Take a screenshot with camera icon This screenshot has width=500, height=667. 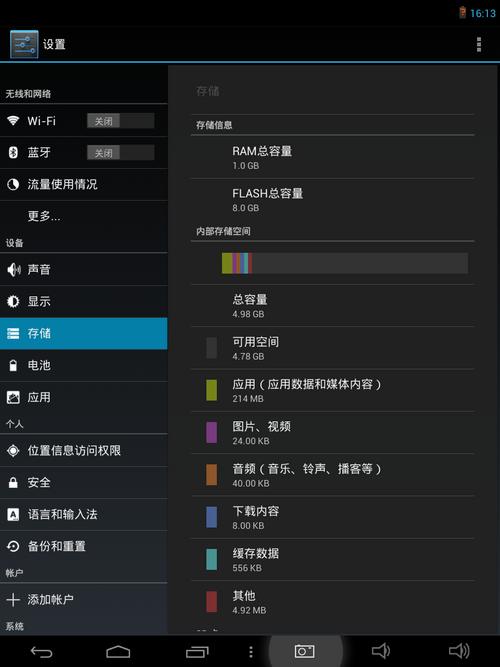305,651
